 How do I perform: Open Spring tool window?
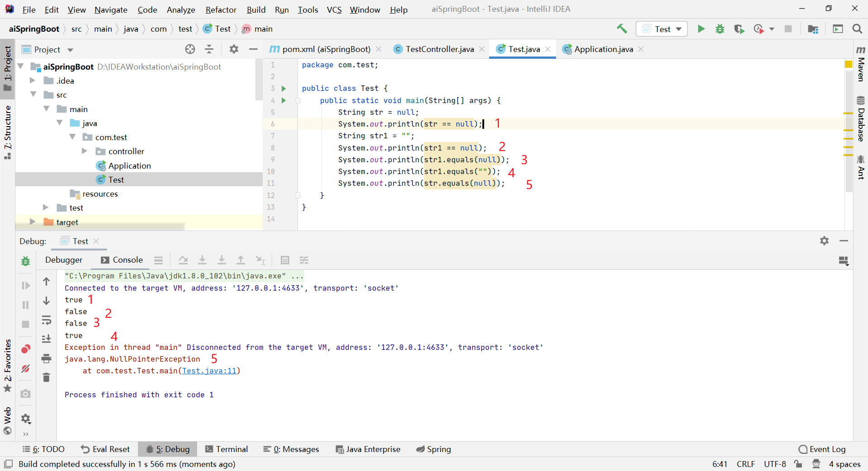[434, 449]
